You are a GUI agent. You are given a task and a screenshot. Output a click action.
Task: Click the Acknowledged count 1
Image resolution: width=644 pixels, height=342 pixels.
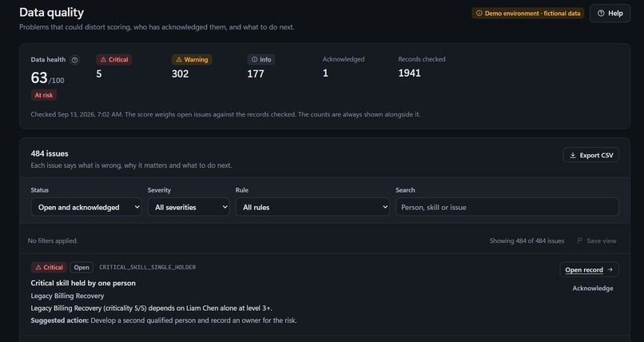[x=325, y=73]
